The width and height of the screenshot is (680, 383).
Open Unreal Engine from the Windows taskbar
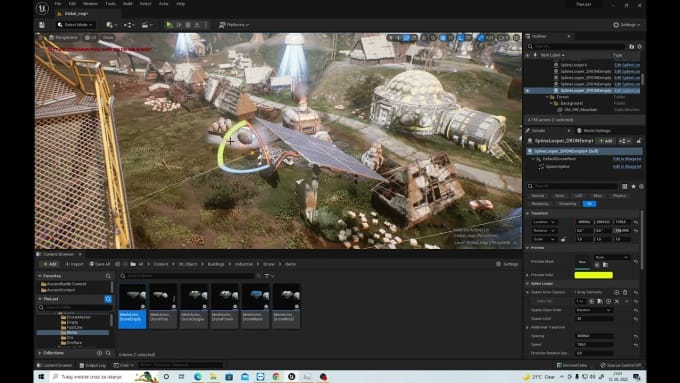point(292,376)
